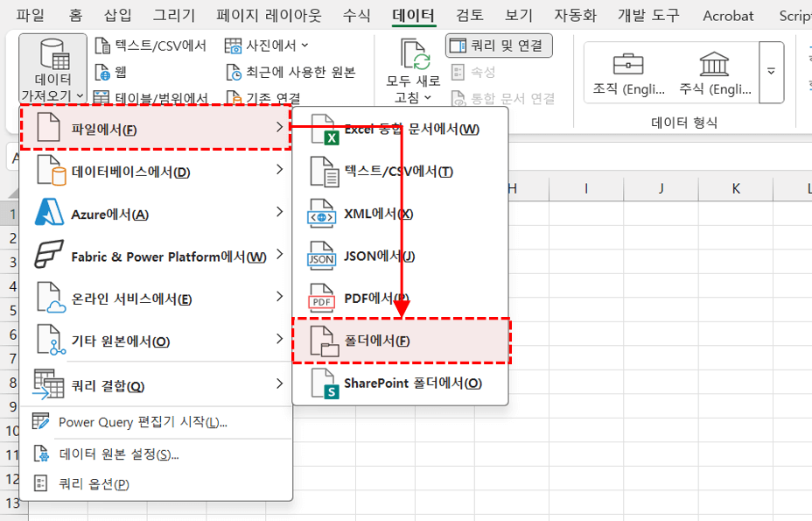Screen dimensions: 812x521
Task: Select column K header
Action: (736, 188)
